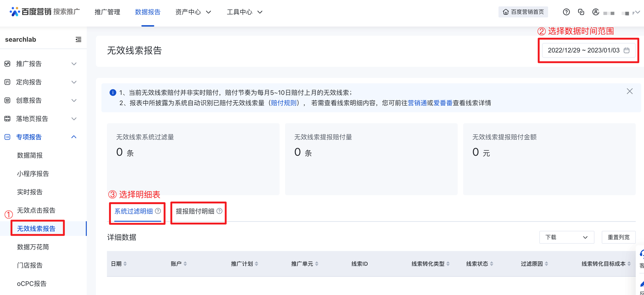Click help icon beside 系统过滤明细 tab

pos(158,211)
